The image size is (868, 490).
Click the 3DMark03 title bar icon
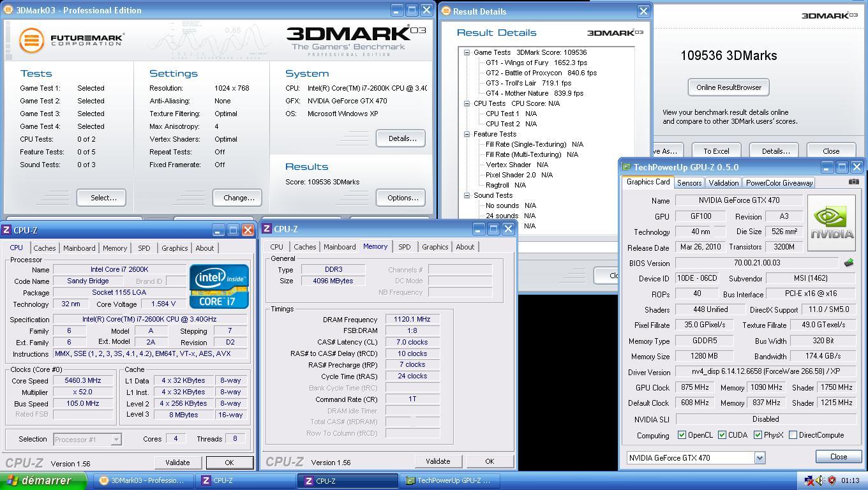coord(8,10)
